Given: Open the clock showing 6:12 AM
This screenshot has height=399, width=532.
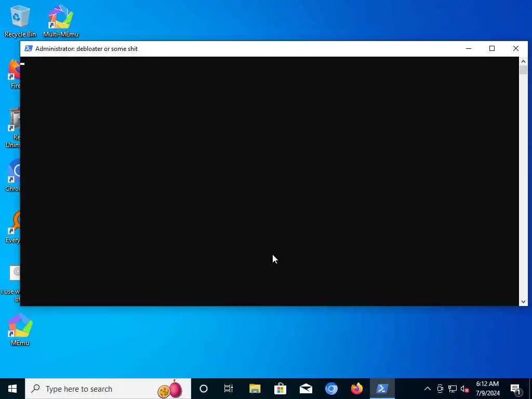Looking at the screenshot, I should (x=487, y=389).
